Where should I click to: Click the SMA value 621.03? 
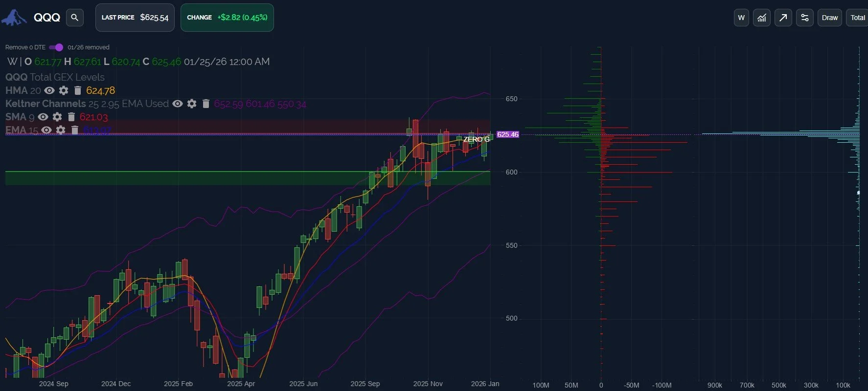click(x=93, y=117)
